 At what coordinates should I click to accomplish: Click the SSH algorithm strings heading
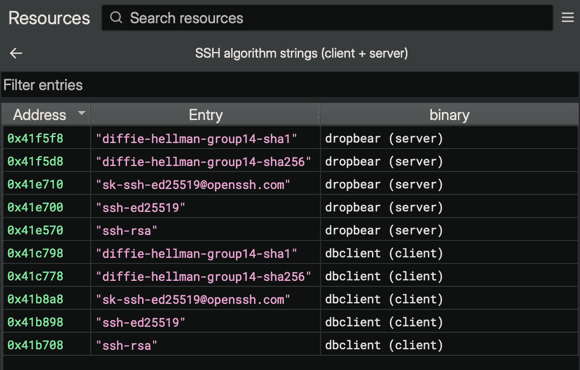(301, 53)
